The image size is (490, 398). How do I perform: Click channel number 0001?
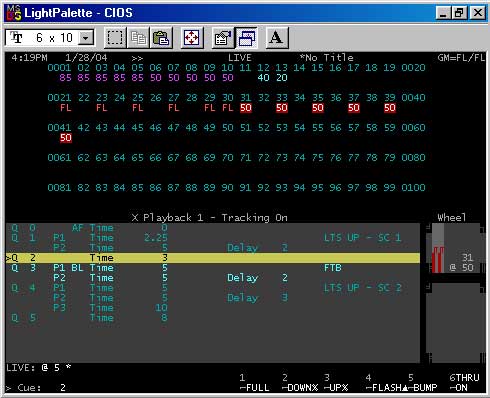click(x=59, y=68)
